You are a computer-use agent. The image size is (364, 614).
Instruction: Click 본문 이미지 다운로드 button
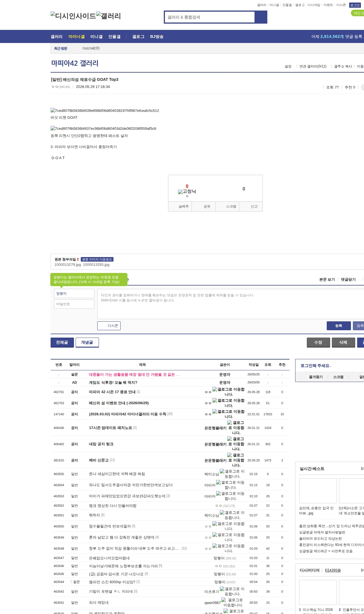[97, 259]
